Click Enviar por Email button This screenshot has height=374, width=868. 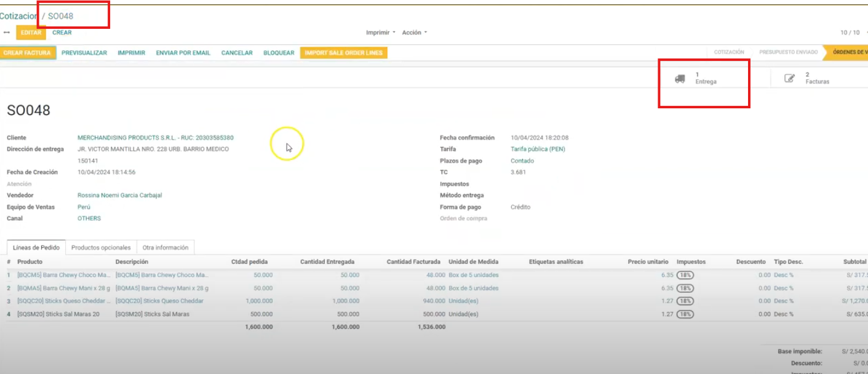tap(183, 53)
